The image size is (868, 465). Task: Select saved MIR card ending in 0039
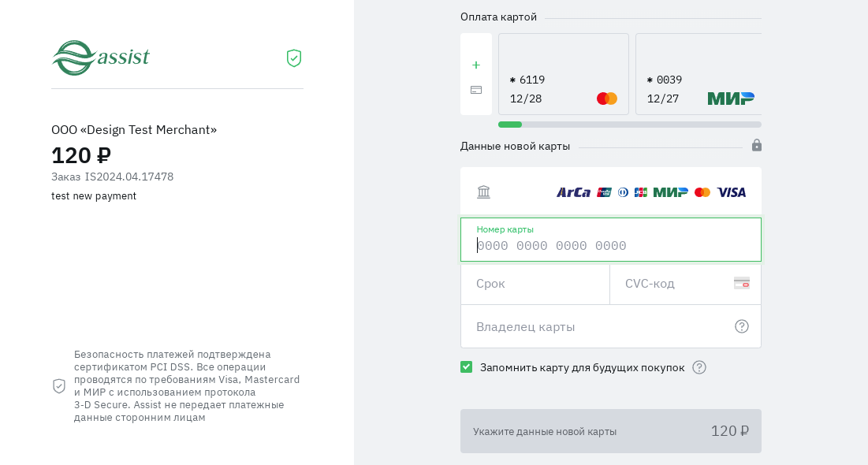698,74
